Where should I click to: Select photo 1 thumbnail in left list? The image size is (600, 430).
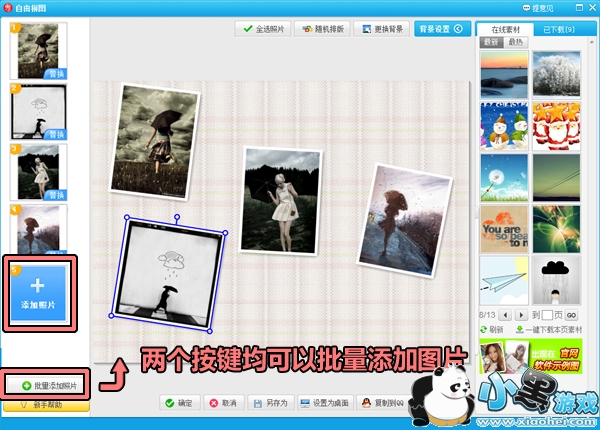[x=38, y=51]
